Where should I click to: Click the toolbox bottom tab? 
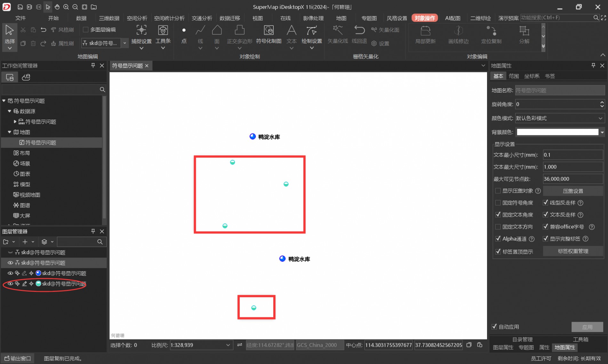(580, 339)
